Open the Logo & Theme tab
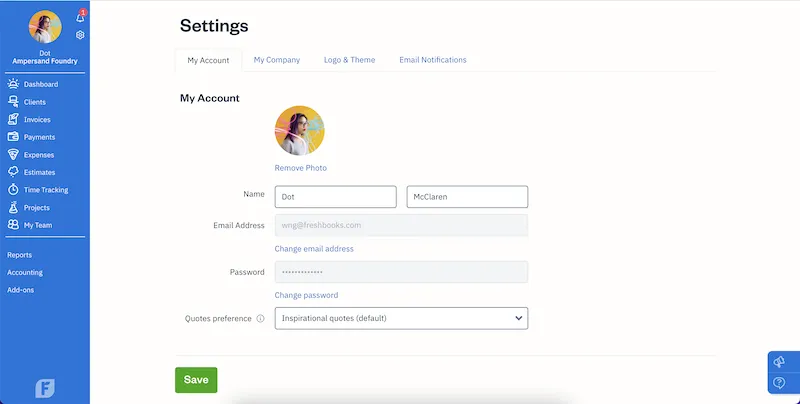Viewport: 800px width, 404px height. (x=349, y=60)
